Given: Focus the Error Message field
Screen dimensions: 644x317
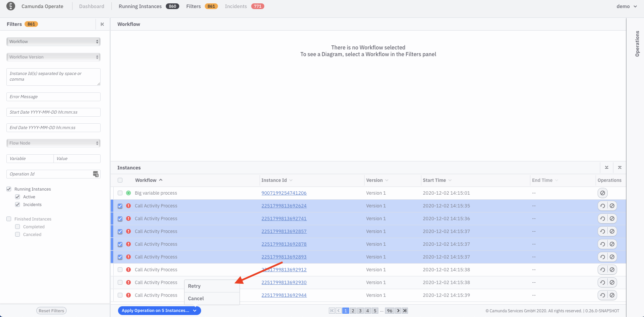Looking at the screenshot, I should [x=53, y=97].
